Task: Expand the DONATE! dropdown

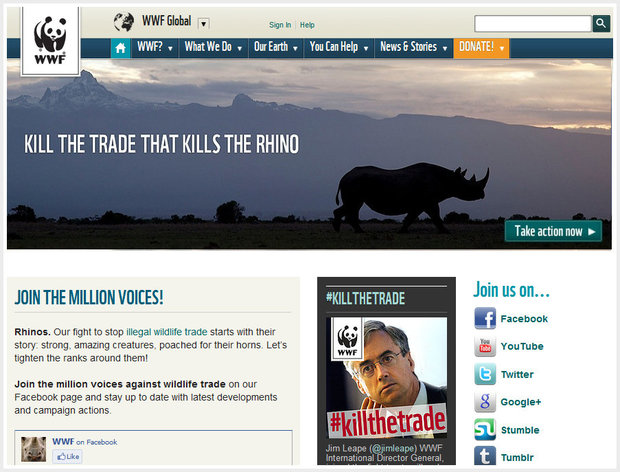Action: [x=481, y=48]
